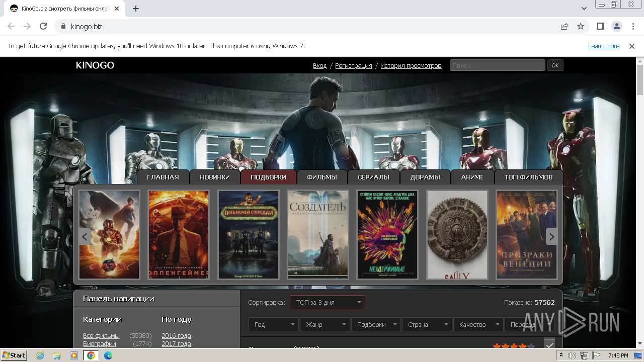Open Пять ночей с Фредди poster
This screenshot has width=644, height=362.
pos(249,235)
